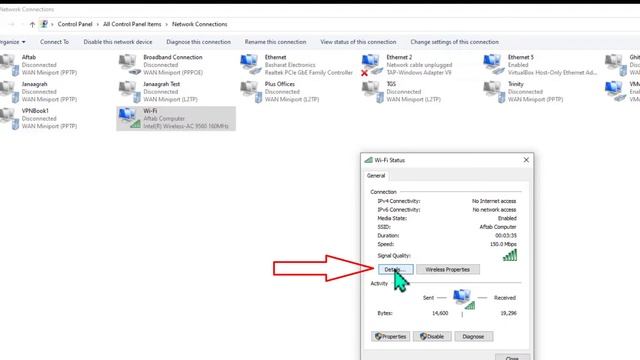
Task: Click the Up arrow in address bar
Action: [32, 24]
